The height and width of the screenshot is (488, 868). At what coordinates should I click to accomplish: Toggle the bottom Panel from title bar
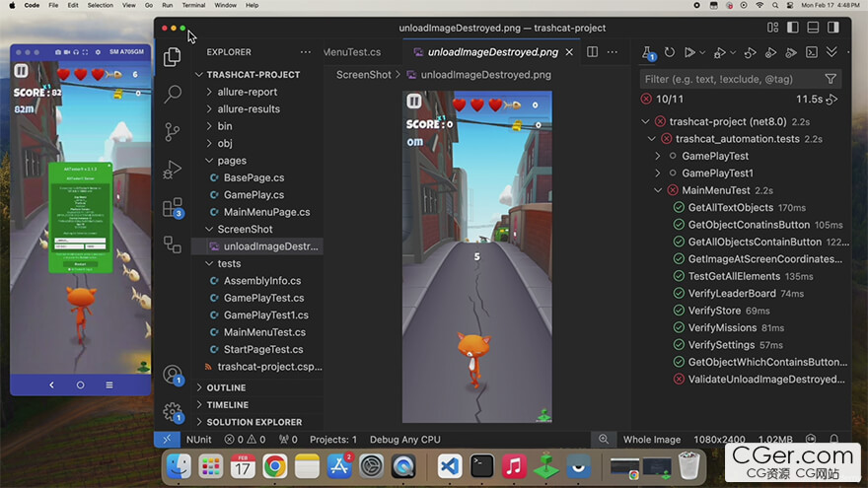point(813,28)
